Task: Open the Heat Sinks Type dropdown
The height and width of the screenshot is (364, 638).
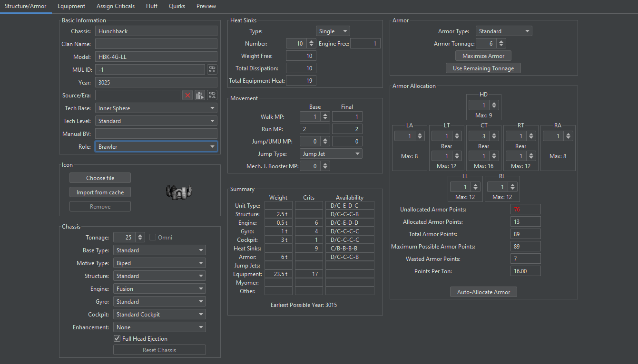Action: (x=333, y=31)
